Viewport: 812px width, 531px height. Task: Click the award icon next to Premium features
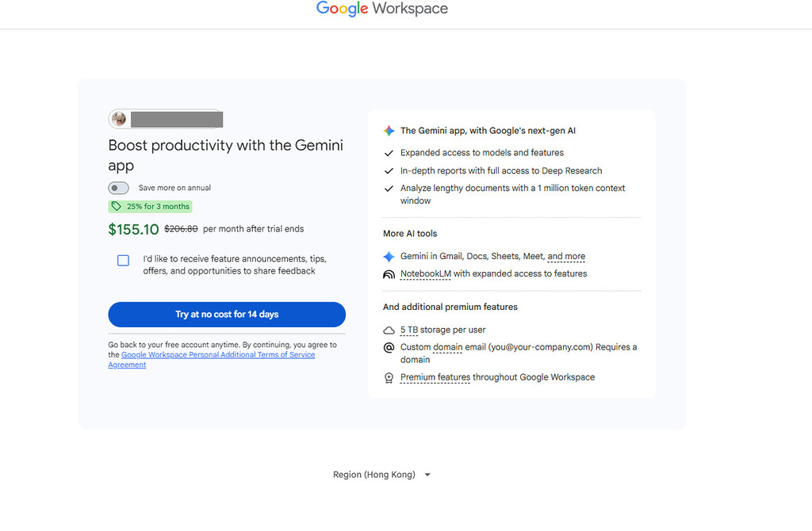(x=389, y=377)
